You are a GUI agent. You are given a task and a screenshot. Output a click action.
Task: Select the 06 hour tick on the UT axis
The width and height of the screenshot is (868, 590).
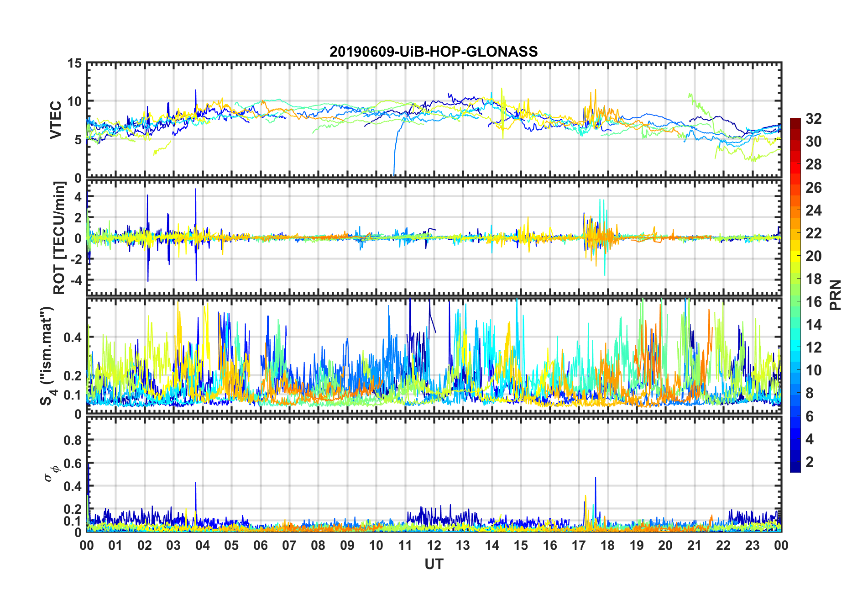click(x=261, y=546)
